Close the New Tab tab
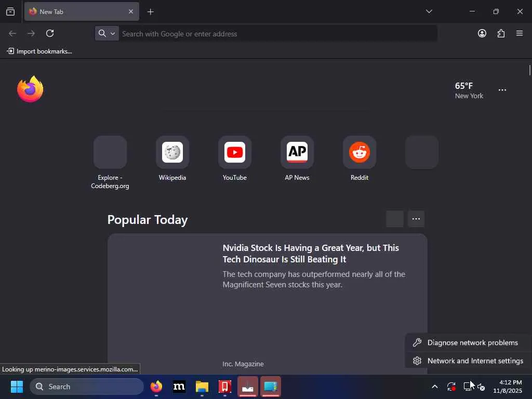The height and width of the screenshot is (399, 532). [x=130, y=11]
